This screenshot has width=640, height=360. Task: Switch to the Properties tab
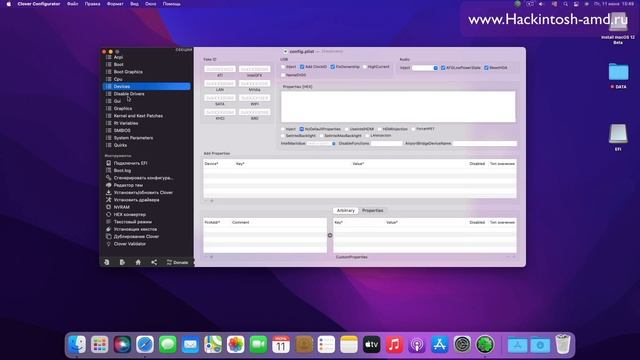[373, 211]
